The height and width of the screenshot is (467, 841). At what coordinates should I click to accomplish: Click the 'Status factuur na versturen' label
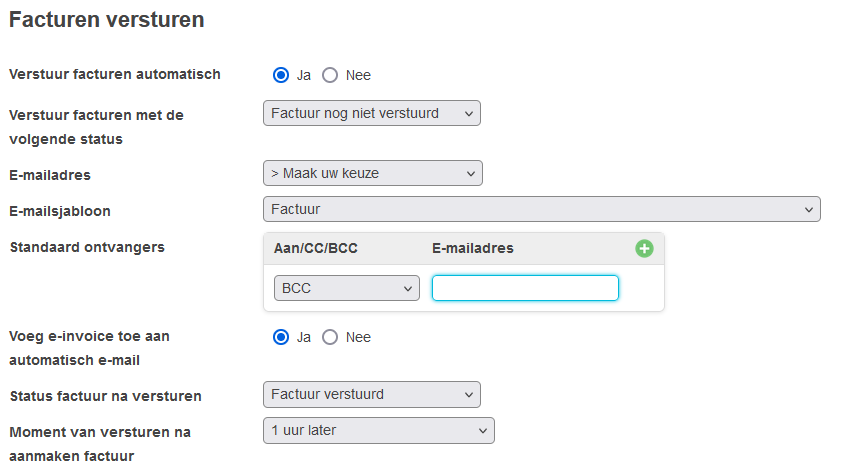(105, 396)
